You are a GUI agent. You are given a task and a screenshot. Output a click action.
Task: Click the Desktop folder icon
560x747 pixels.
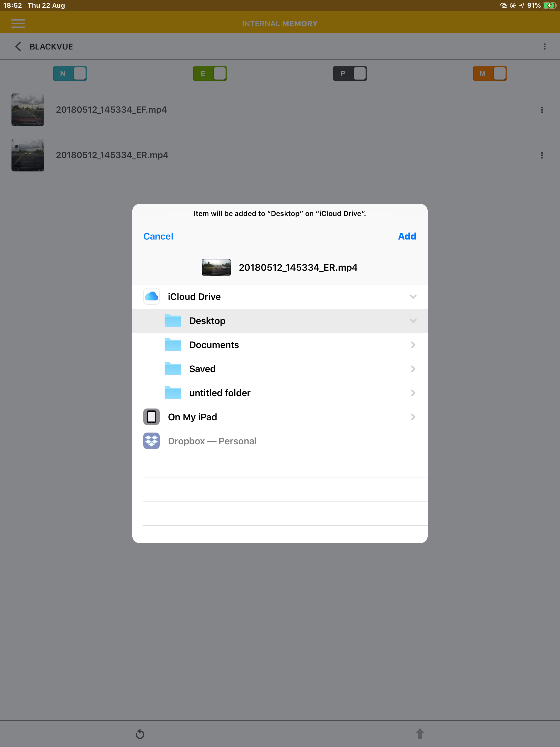tap(173, 320)
